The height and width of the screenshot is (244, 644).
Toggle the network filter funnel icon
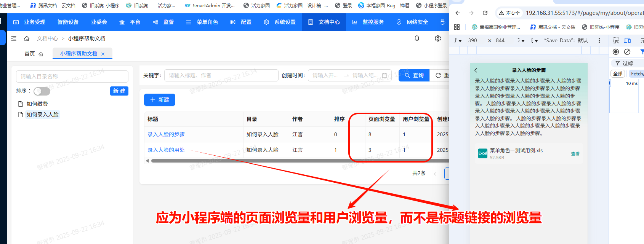coord(642,52)
